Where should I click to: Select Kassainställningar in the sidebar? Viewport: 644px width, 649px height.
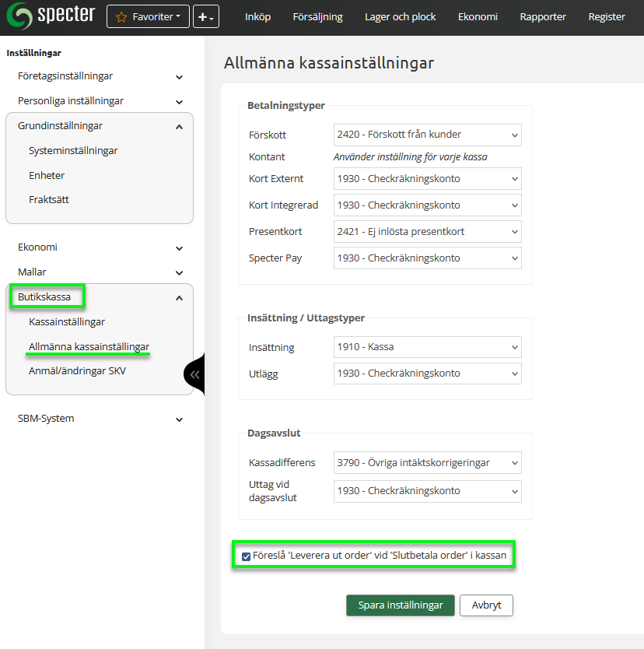67,321
